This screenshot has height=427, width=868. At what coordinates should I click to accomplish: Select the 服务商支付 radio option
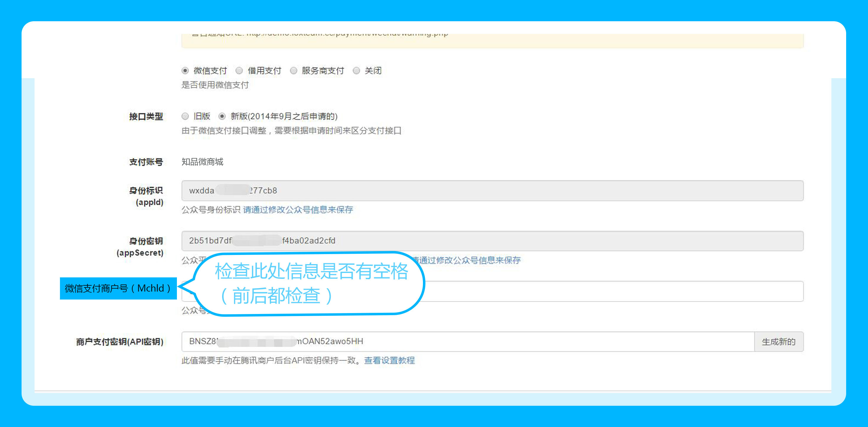(x=294, y=71)
